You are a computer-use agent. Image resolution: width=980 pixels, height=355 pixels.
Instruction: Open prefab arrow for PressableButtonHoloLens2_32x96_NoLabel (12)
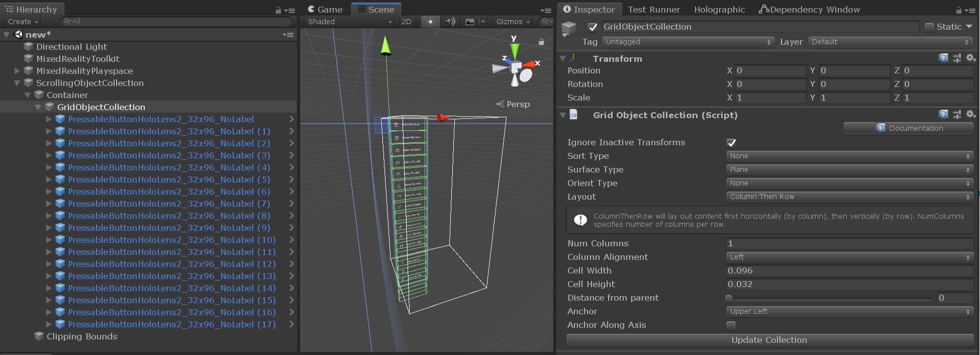pos(291,264)
